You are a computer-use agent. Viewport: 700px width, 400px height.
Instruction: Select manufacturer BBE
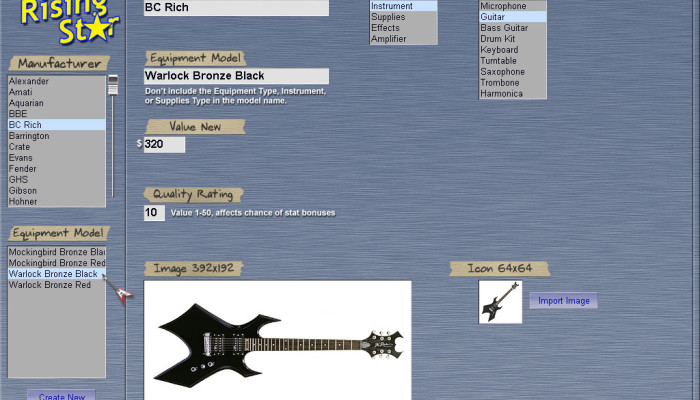[x=57, y=114]
